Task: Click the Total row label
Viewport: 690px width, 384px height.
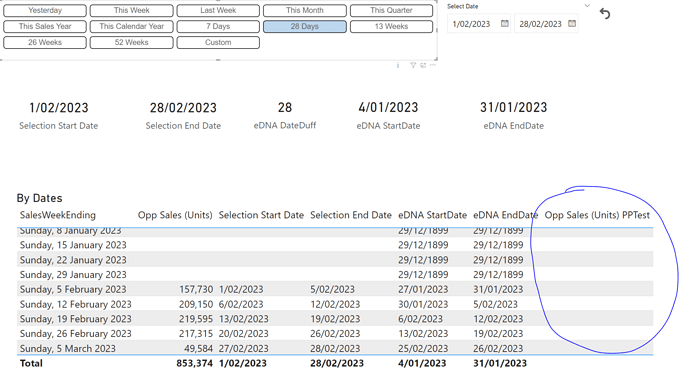Action: 31,363
